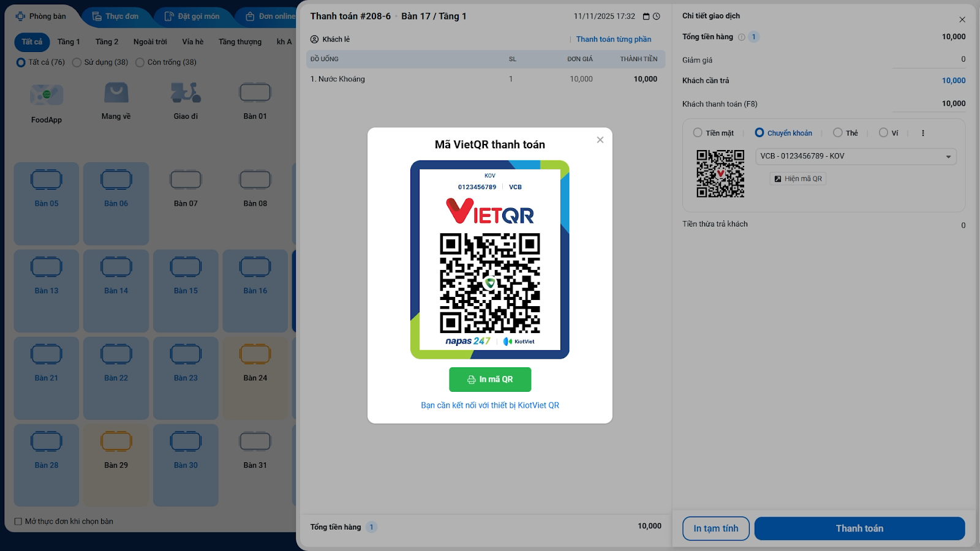The image size is (980, 551).
Task: Filter tables by Tầng 1
Action: pos(69,42)
